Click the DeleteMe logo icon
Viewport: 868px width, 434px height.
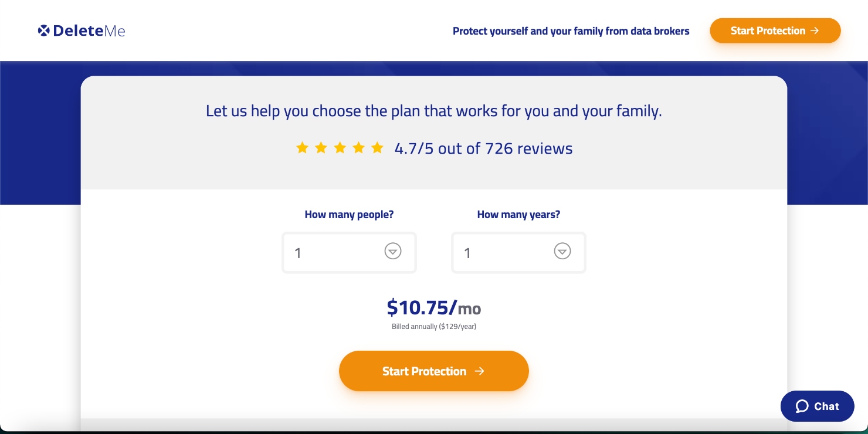coord(43,30)
